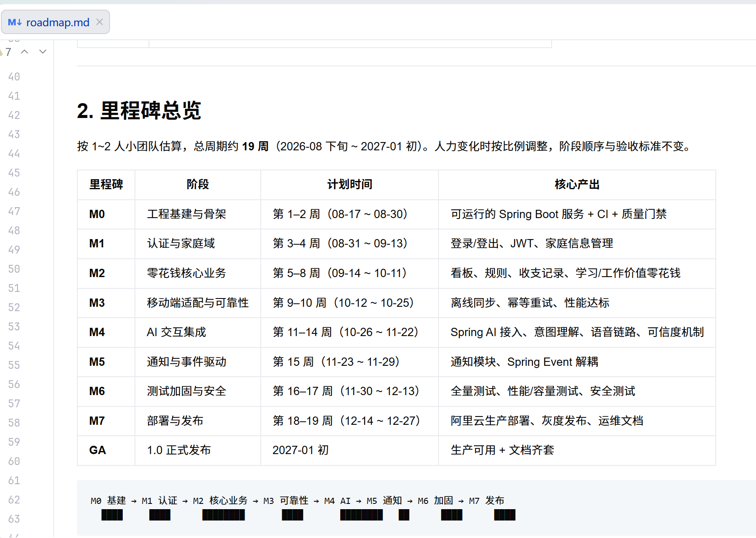Click the Spring AI 接入 output cell
Screen dimensions: 756x538
(577, 332)
